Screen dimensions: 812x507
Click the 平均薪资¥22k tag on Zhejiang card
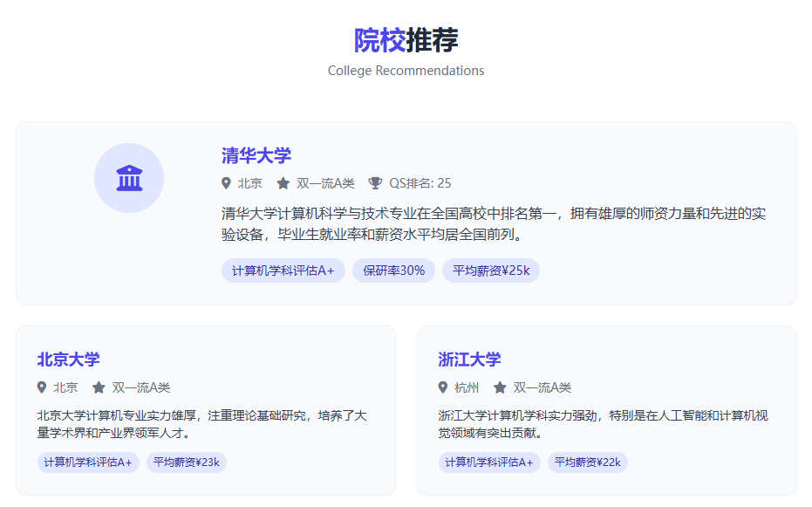pos(587,462)
